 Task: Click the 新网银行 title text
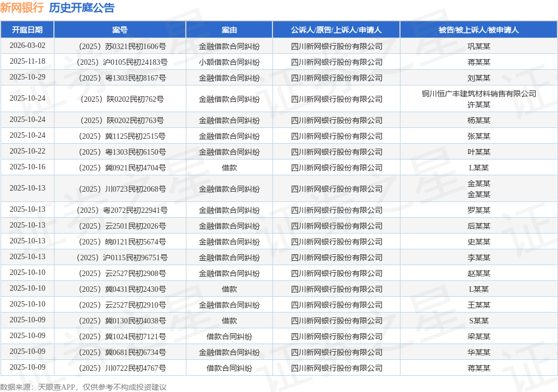(22, 8)
